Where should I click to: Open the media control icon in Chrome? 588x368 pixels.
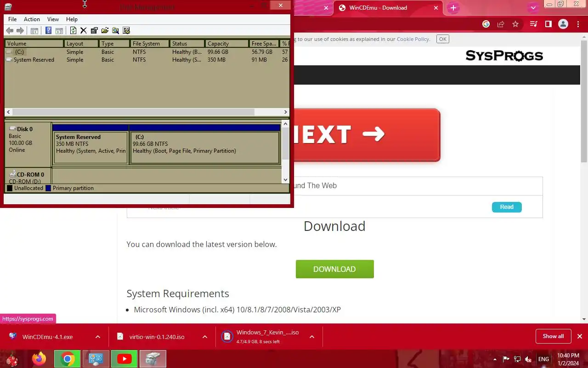(533, 24)
